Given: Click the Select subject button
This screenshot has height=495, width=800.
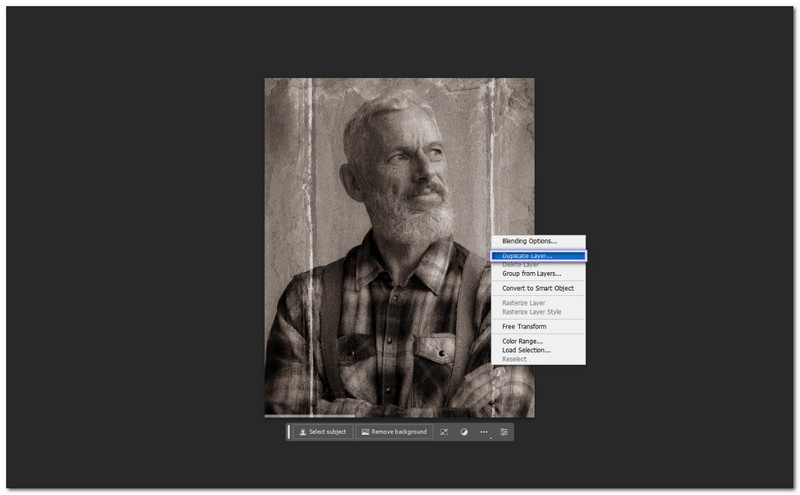Looking at the screenshot, I should click(323, 432).
